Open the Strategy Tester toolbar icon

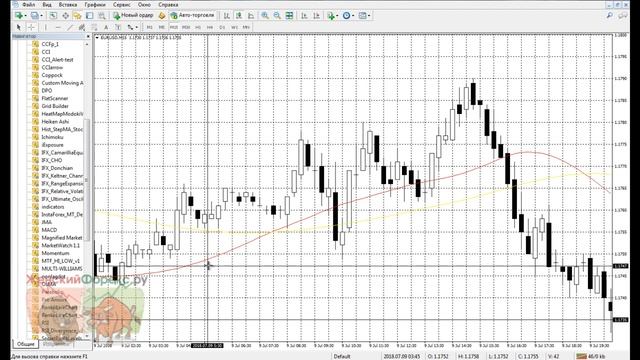[102, 16]
